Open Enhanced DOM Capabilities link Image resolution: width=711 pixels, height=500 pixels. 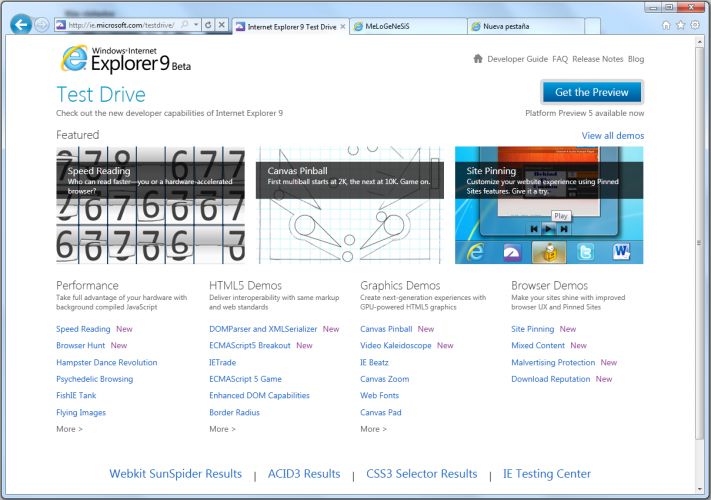[259, 395]
